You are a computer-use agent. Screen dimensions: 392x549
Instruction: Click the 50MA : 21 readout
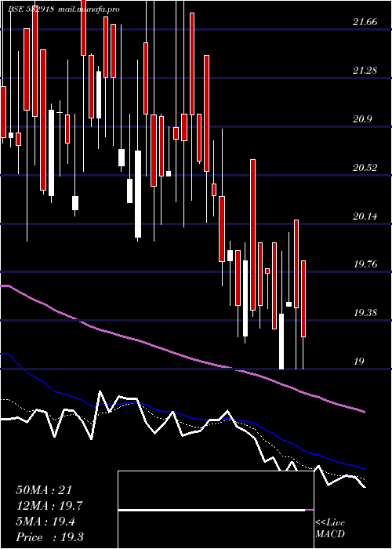45,490
